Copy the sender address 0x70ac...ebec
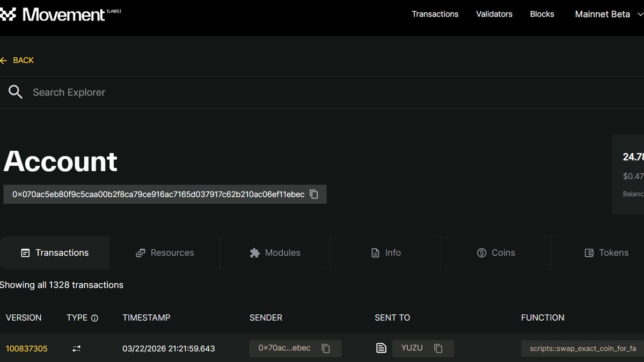Image resolution: width=644 pixels, height=362 pixels. click(x=325, y=348)
